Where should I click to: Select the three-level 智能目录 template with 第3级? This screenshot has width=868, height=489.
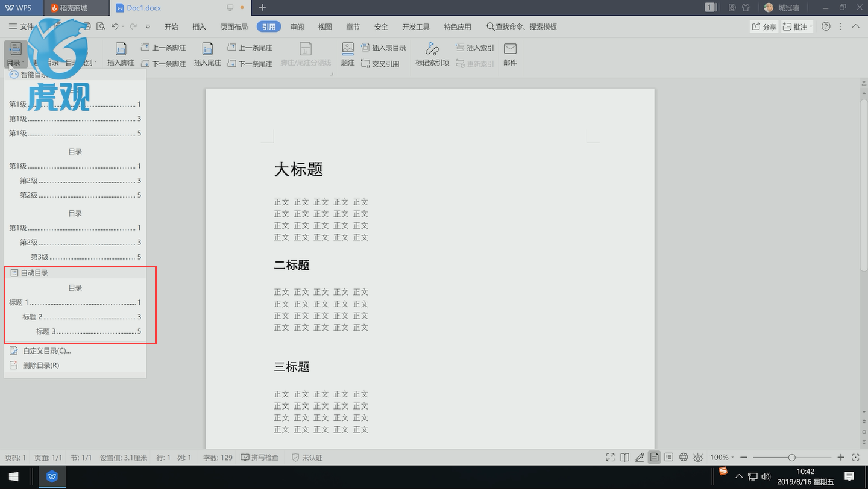pos(75,235)
